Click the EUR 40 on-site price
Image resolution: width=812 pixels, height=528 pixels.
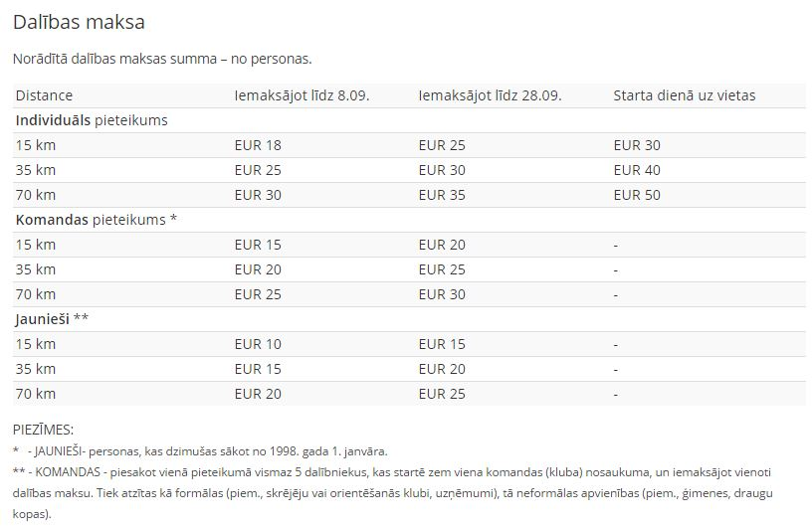pos(637,170)
